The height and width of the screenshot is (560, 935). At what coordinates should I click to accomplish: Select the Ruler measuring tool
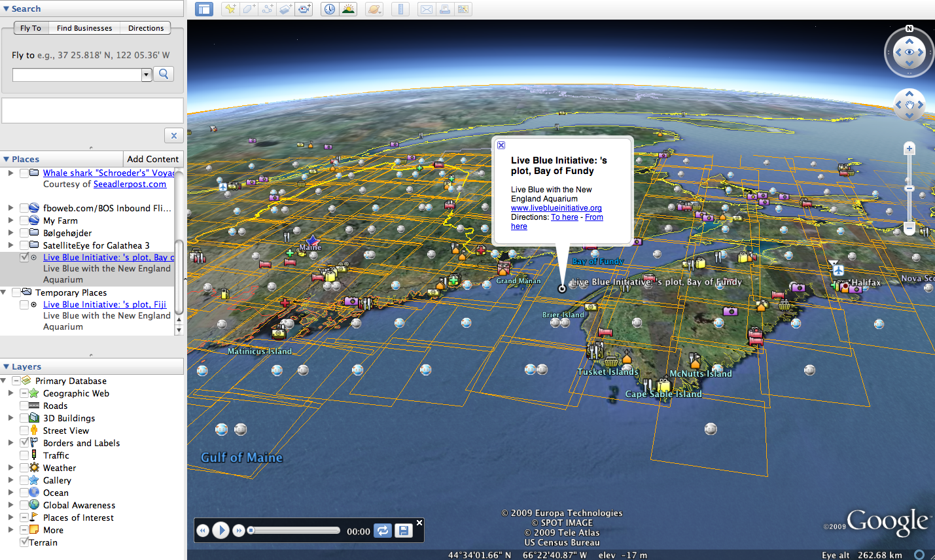click(x=400, y=9)
